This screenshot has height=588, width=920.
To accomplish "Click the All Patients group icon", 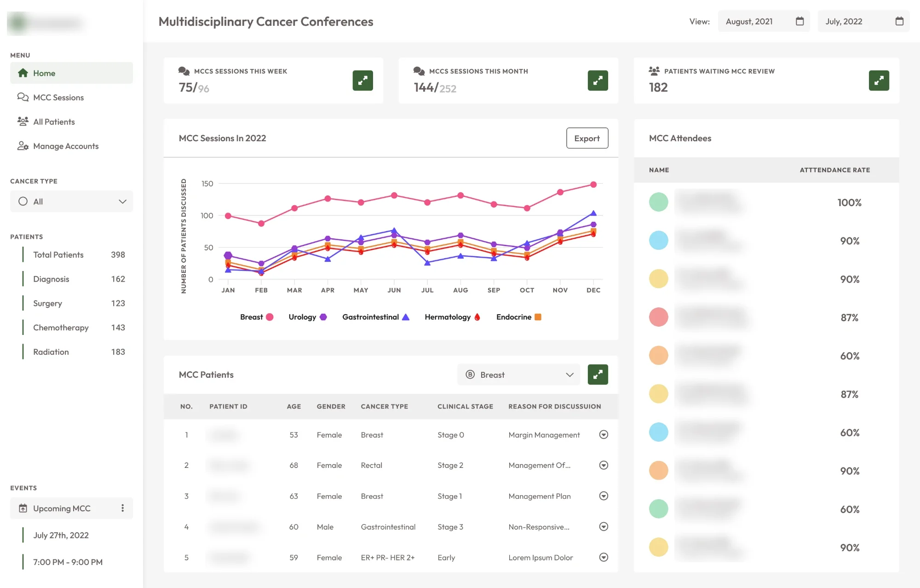I will (x=23, y=121).
